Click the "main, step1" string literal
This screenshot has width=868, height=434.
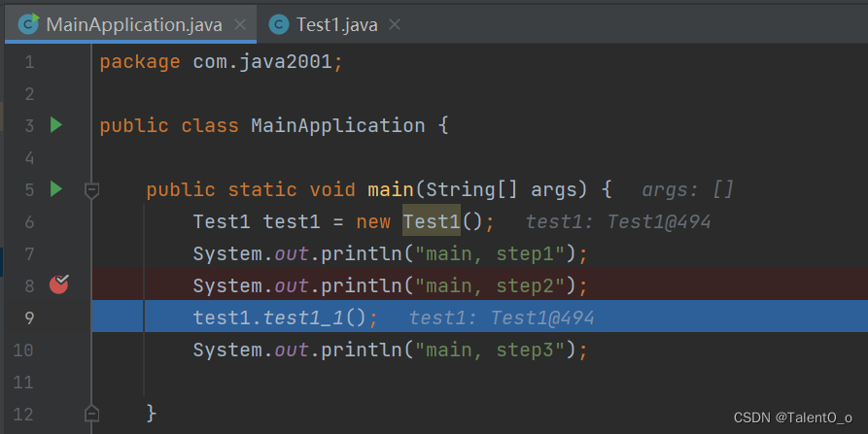[x=490, y=253]
